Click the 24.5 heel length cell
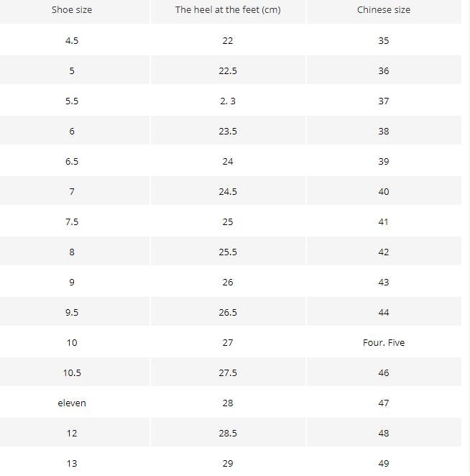The width and height of the screenshot is (470, 476). [x=228, y=192]
